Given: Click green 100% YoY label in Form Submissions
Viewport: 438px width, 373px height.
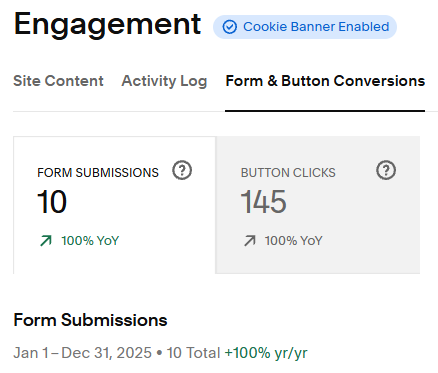Looking at the screenshot, I should (x=90, y=241).
